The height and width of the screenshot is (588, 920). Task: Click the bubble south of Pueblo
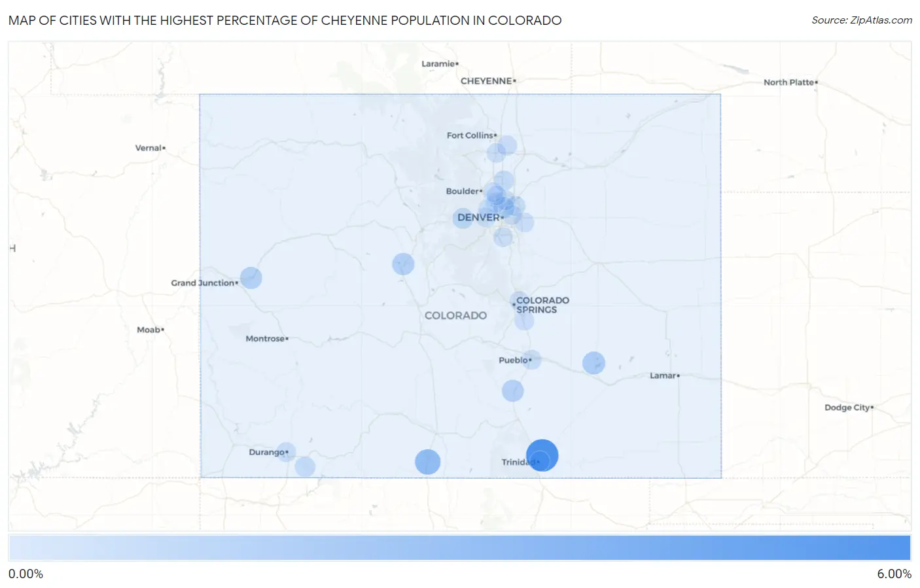[x=513, y=391]
